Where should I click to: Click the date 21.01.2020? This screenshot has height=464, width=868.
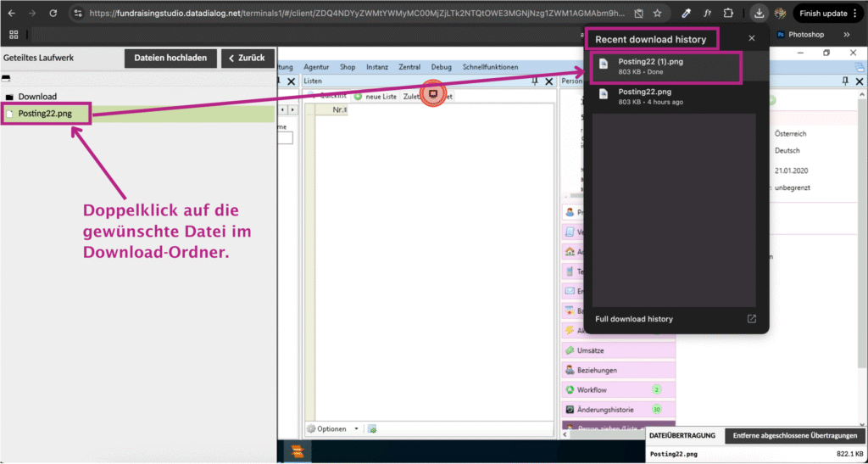tap(792, 171)
